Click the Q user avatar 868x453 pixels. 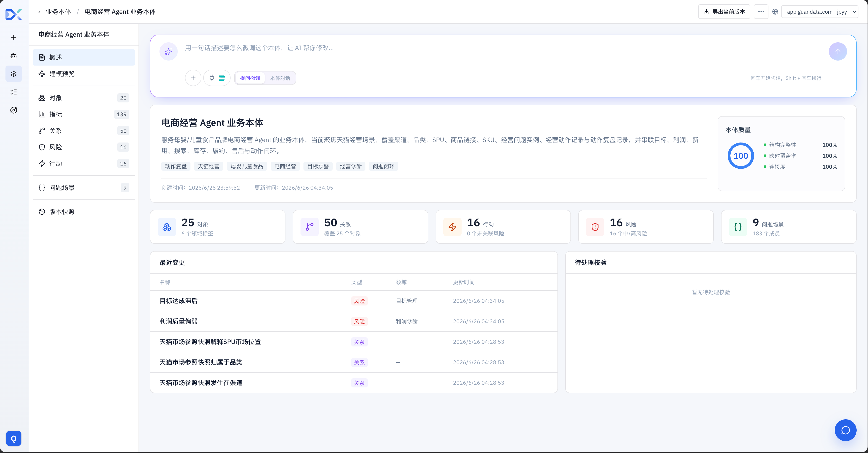point(13,438)
